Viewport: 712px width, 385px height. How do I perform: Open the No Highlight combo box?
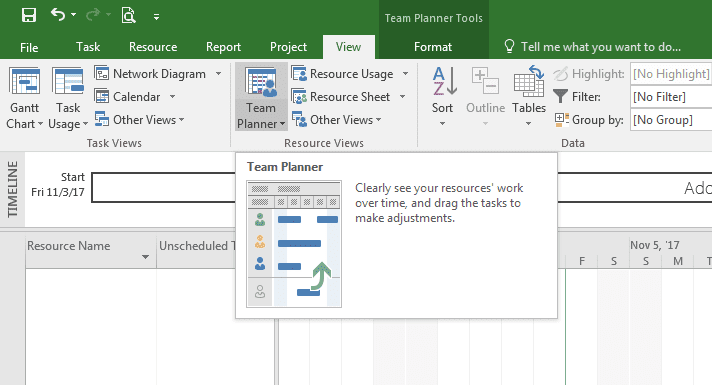[x=671, y=74]
